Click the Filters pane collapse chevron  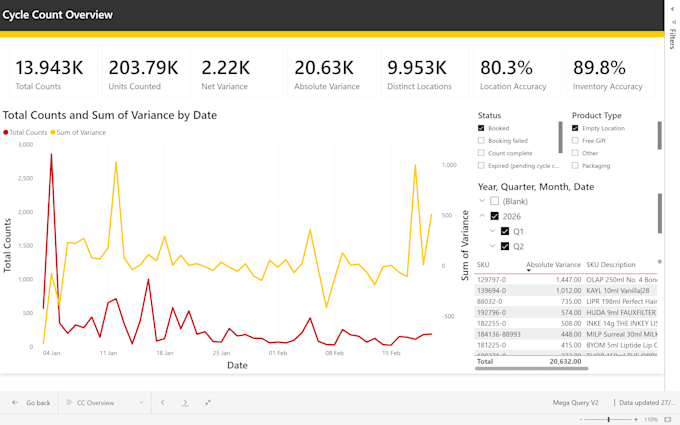click(x=673, y=9)
